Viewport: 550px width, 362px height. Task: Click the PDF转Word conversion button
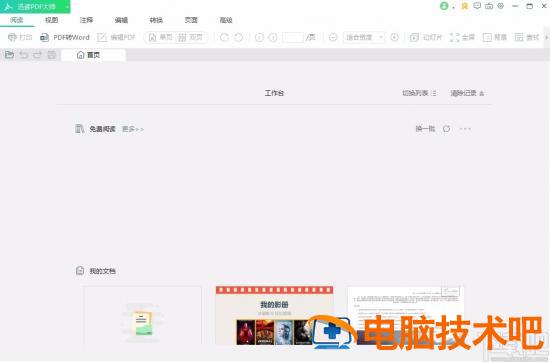coord(65,37)
